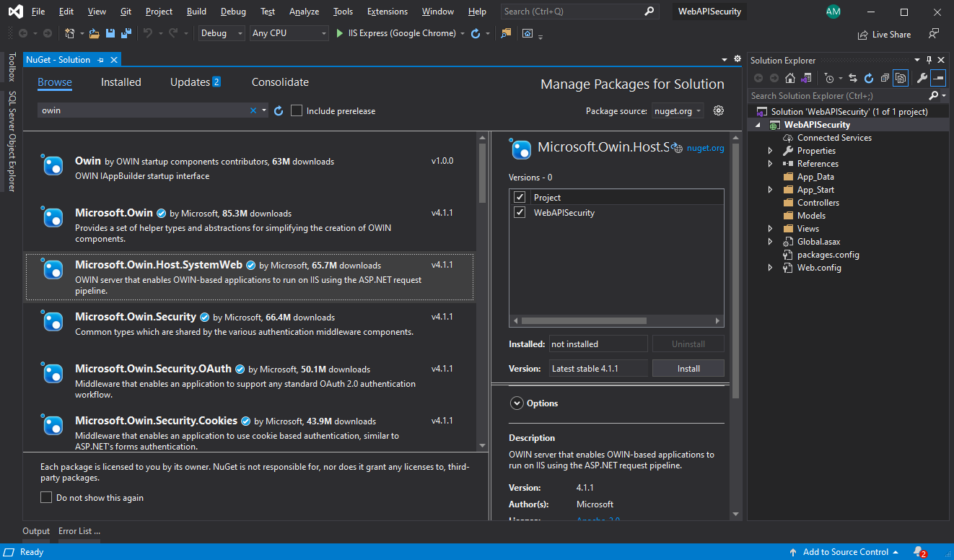Toggle Show All Files in Solution Explorer
The height and width of the screenshot is (560, 954).
click(900, 78)
